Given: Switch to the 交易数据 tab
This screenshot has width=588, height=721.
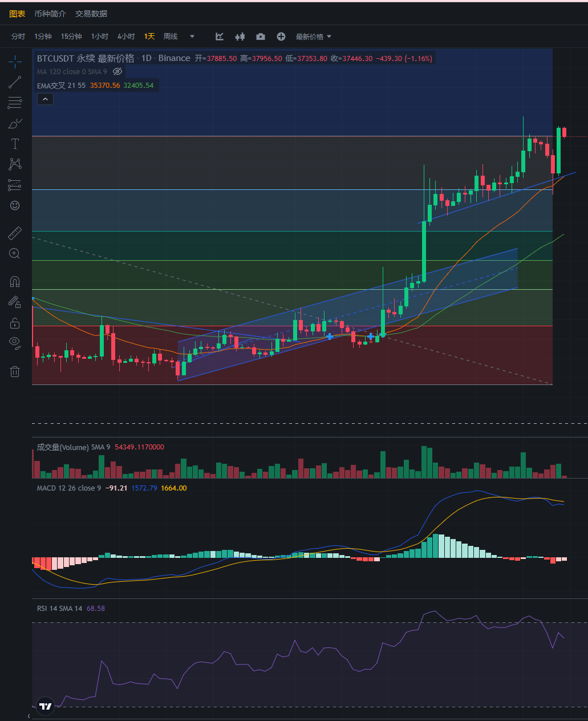Looking at the screenshot, I should [x=91, y=14].
